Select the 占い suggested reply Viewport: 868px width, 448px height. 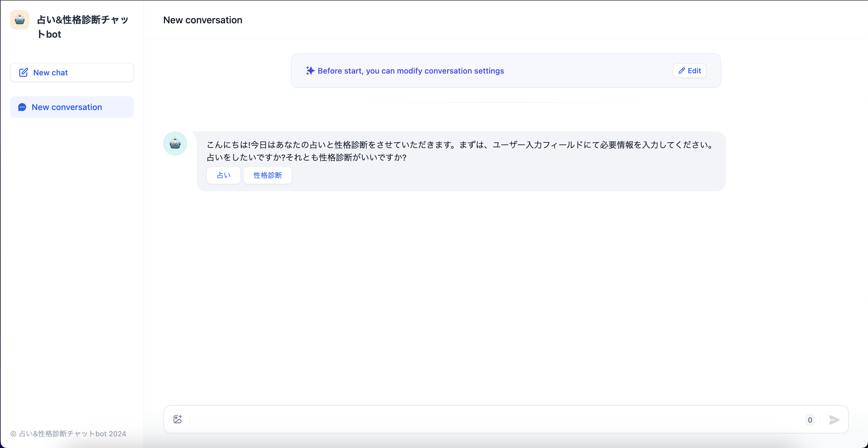(x=223, y=175)
